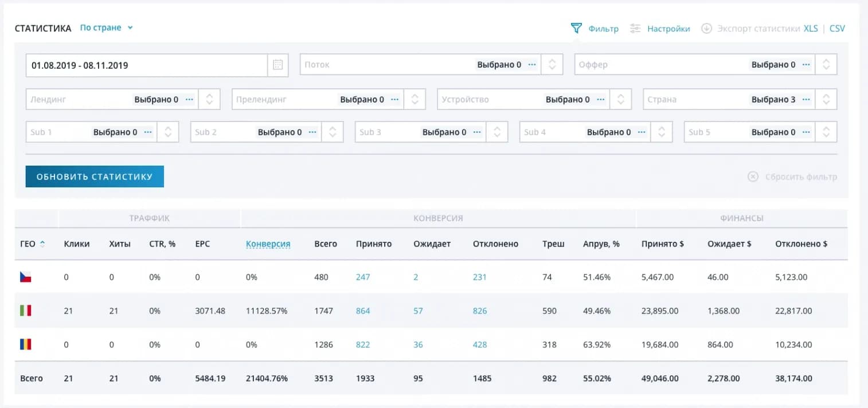Click the date range input field

click(147, 65)
